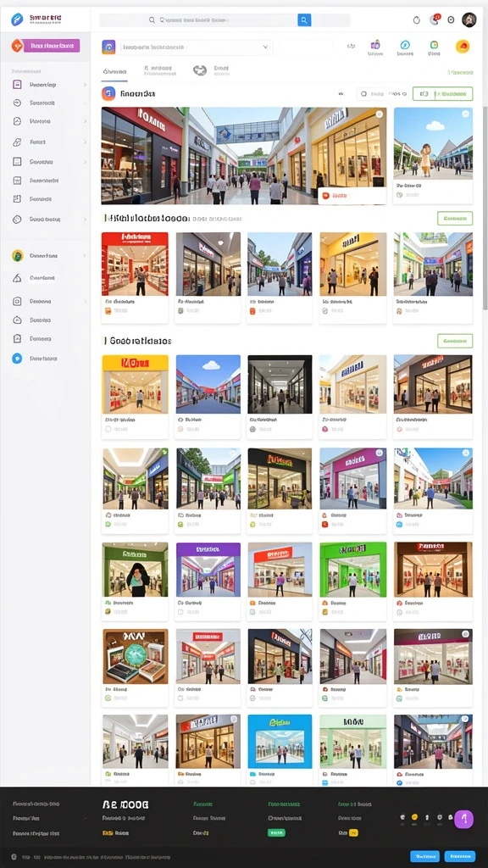This screenshot has height=868, width=488.
Task: Expand the first sidebar menu item chevron
Action: pos(85,85)
